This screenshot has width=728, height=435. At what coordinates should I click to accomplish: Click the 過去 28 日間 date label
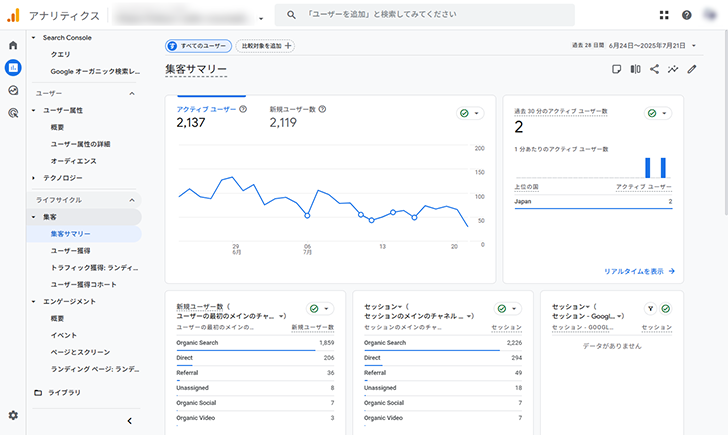pyautogui.click(x=588, y=45)
